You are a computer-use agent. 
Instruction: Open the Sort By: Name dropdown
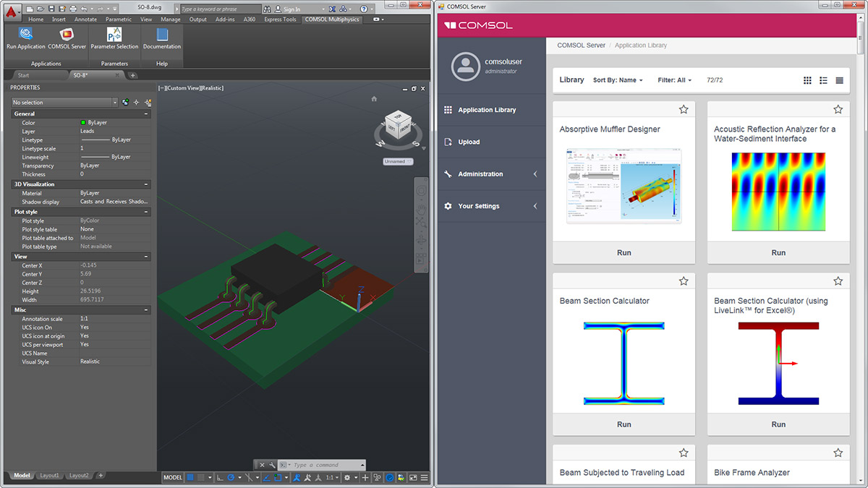coord(618,80)
